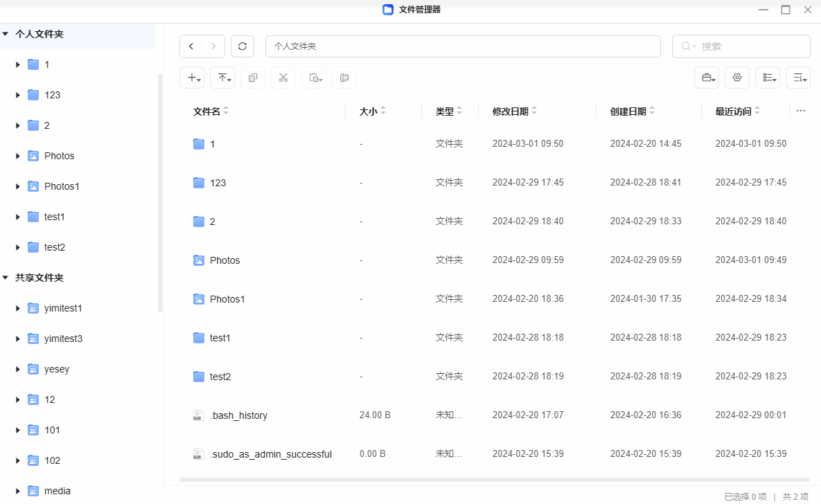Open file manager settings gear
The image size is (821, 504).
(x=737, y=78)
